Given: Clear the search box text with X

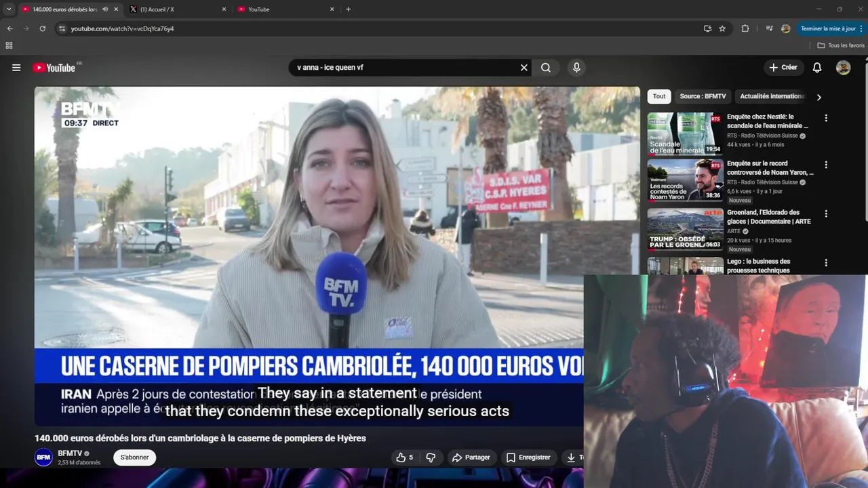Looking at the screenshot, I should coord(524,68).
